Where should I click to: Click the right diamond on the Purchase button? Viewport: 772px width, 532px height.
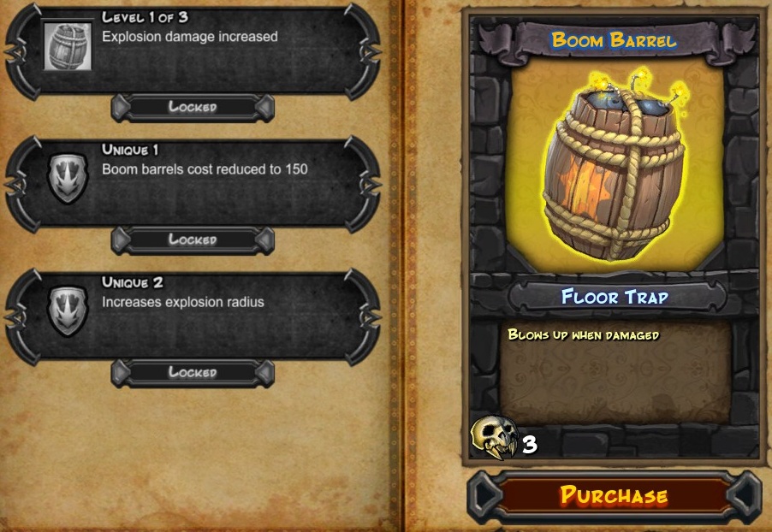coord(744,496)
